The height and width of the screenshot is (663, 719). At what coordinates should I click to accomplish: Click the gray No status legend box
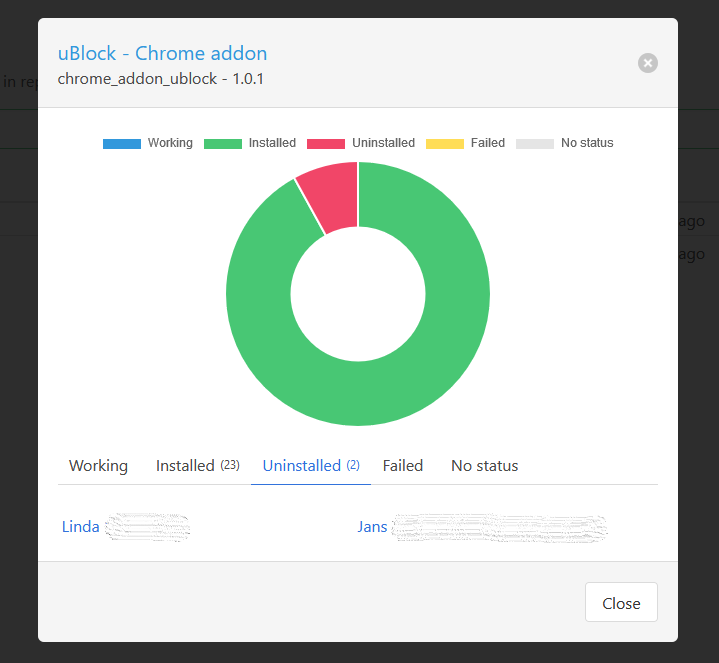pos(535,144)
